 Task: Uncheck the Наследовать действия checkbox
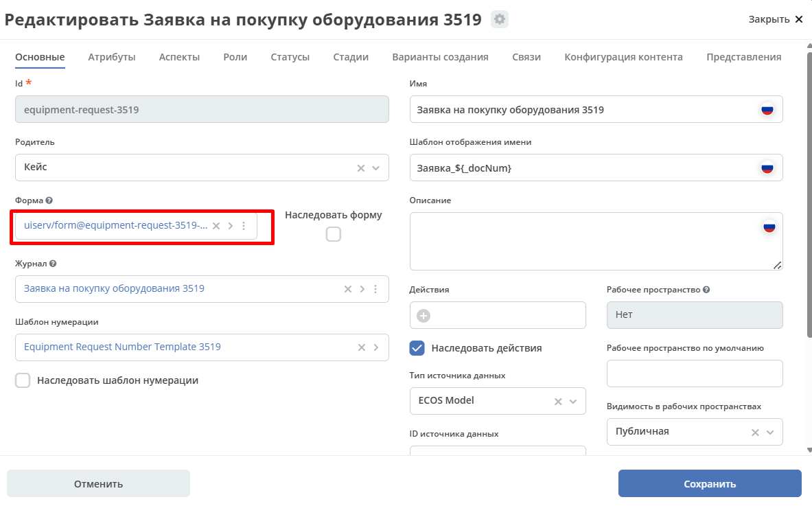click(x=417, y=348)
